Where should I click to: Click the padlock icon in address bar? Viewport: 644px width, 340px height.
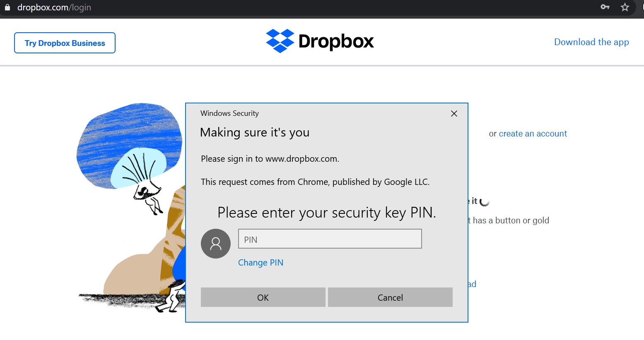click(7, 7)
